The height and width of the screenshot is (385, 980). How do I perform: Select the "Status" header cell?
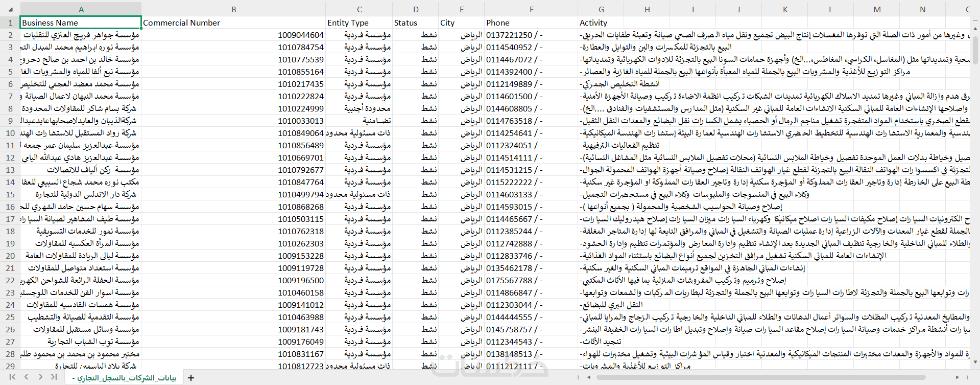(x=416, y=22)
